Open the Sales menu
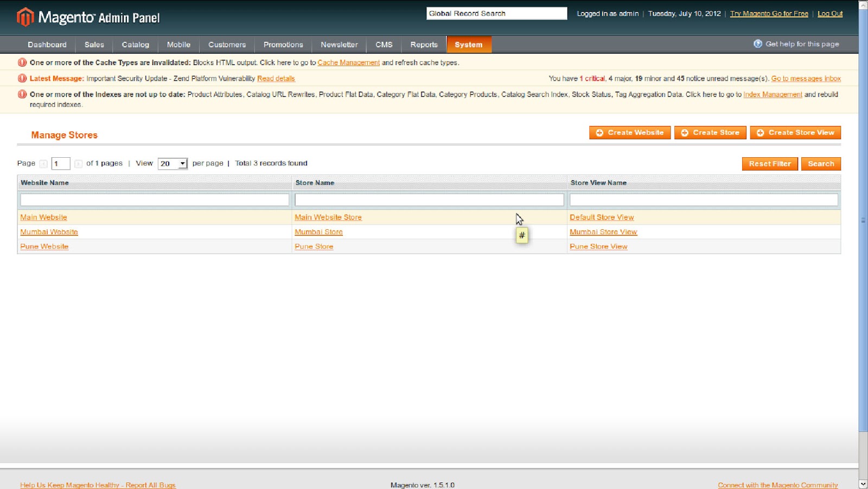This screenshot has height=489, width=868. [x=94, y=44]
